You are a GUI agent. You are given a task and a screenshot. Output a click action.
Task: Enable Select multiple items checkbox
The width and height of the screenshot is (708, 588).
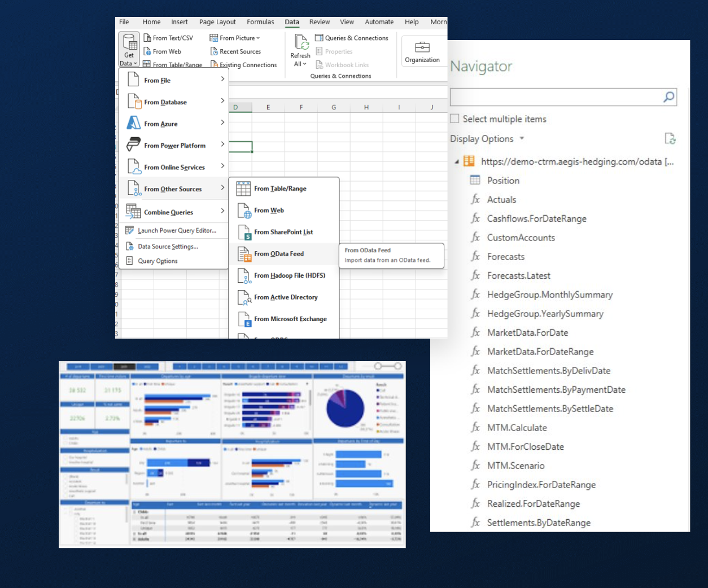455,119
